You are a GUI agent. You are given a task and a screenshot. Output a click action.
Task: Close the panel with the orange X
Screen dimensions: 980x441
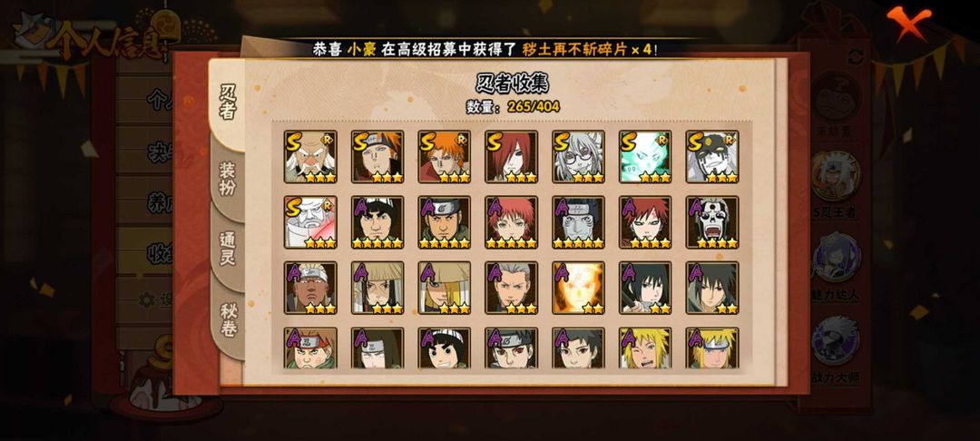click(x=909, y=23)
